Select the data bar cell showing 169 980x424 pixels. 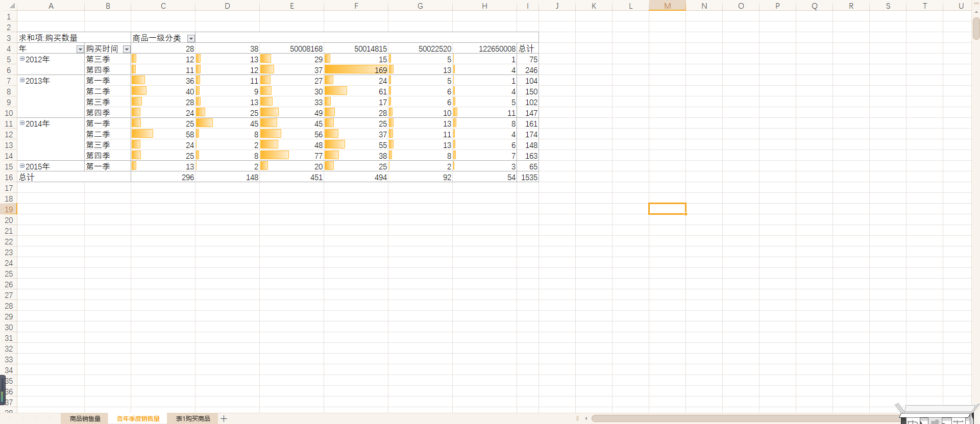[x=356, y=70]
